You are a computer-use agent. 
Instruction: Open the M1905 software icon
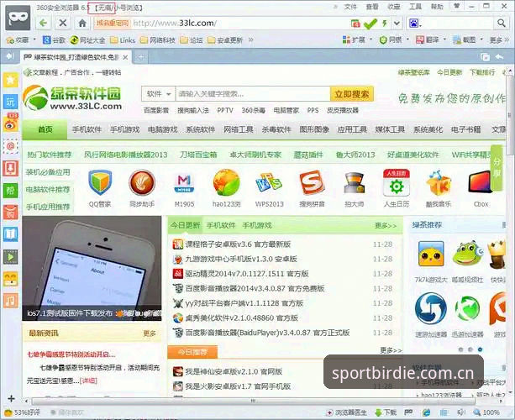[x=184, y=183]
